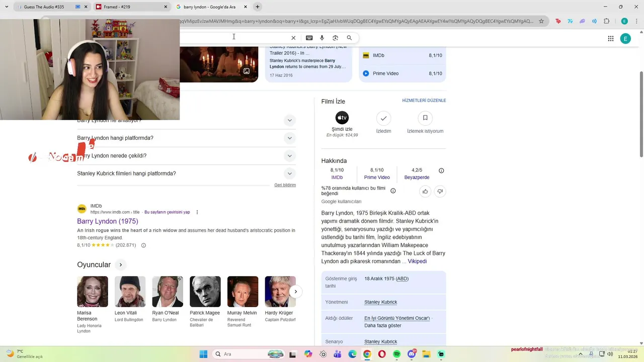
Task: Open the Google account avatar on page
Action: (625, 38)
